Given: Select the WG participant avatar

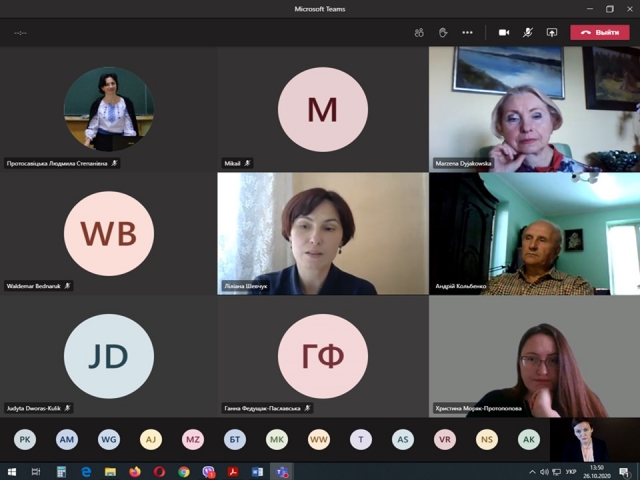Looking at the screenshot, I should pos(109,440).
